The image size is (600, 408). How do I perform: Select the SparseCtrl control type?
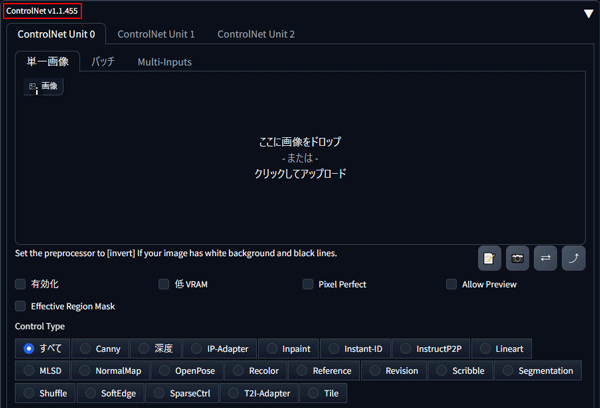coord(182,393)
